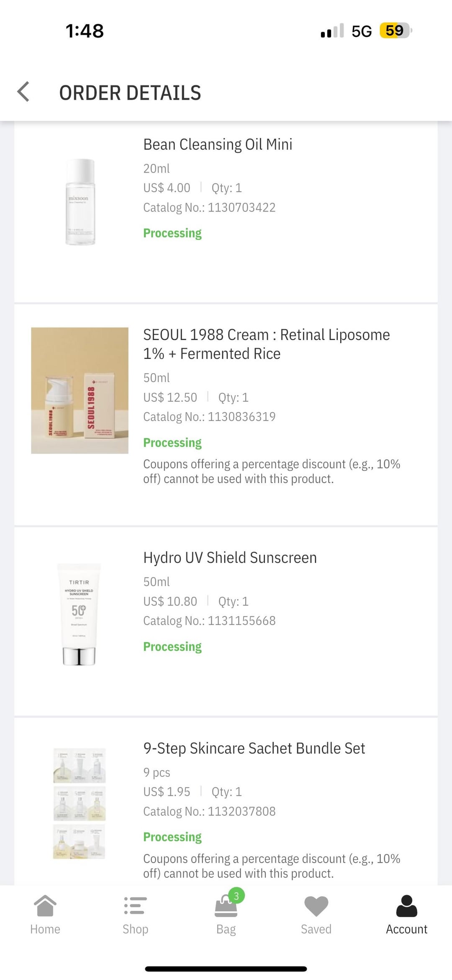Open Hydro UV Shield Sunscreen thumbnail
452x980 pixels.
point(79,614)
